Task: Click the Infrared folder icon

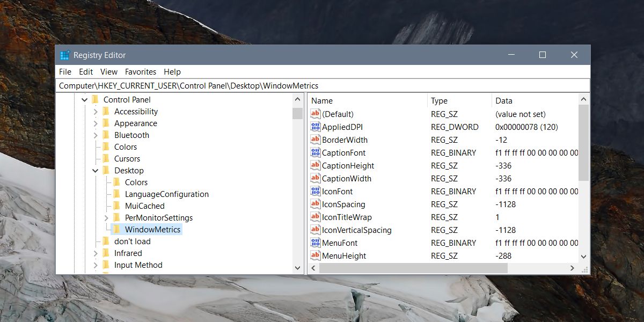Action: (x=106, y=253)
